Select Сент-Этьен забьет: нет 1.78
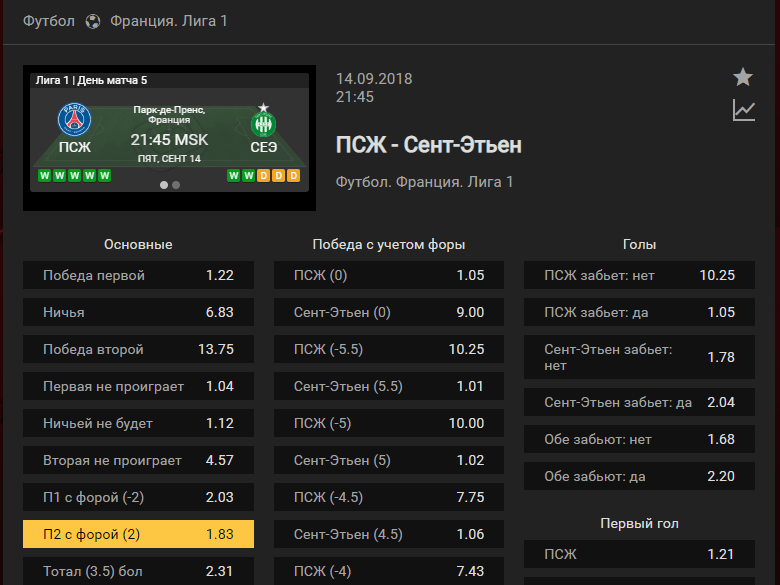780x585 pixels. point(639,357)
